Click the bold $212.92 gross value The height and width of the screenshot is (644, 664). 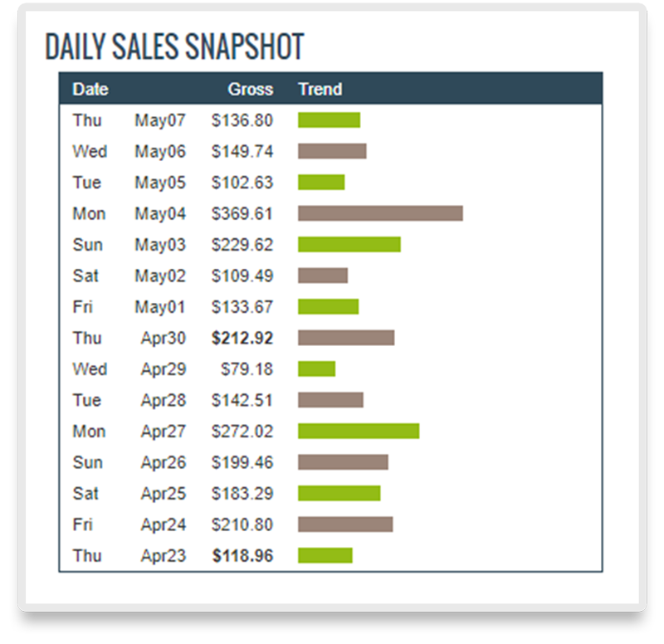(242, 339)
